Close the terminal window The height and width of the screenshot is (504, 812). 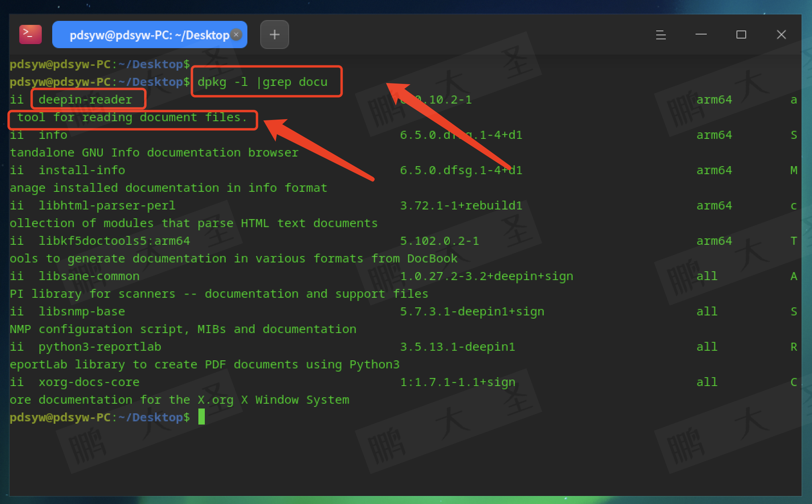click(x=781, y=35)
